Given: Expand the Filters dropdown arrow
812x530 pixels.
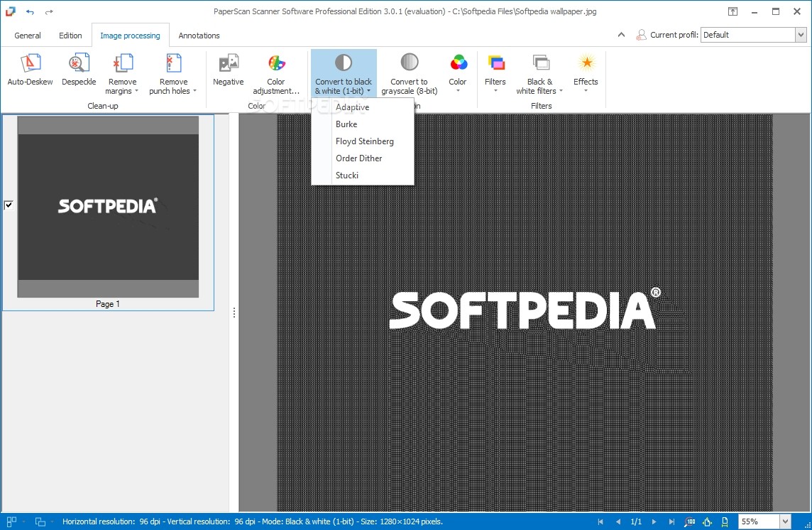Looking at the screenshot, I should [x=495, y=91].
